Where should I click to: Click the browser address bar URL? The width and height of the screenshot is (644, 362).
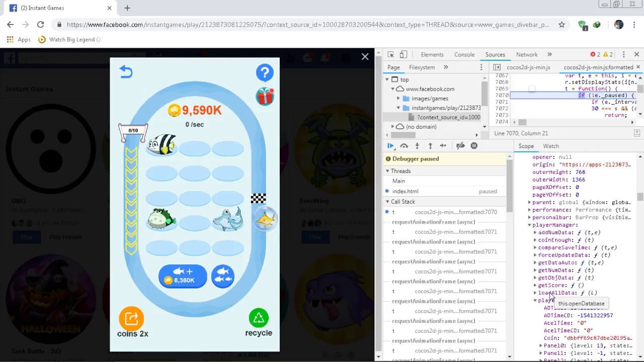[307, 25]
